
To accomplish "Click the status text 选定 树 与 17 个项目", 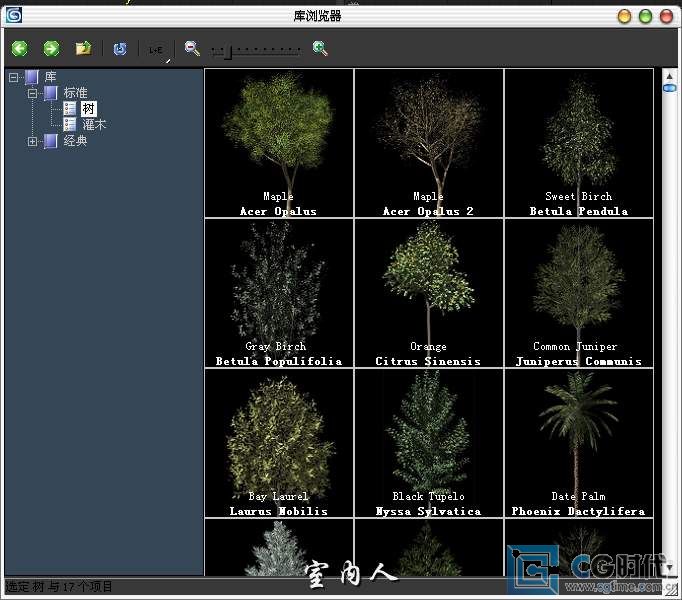I will click(58, 587).
